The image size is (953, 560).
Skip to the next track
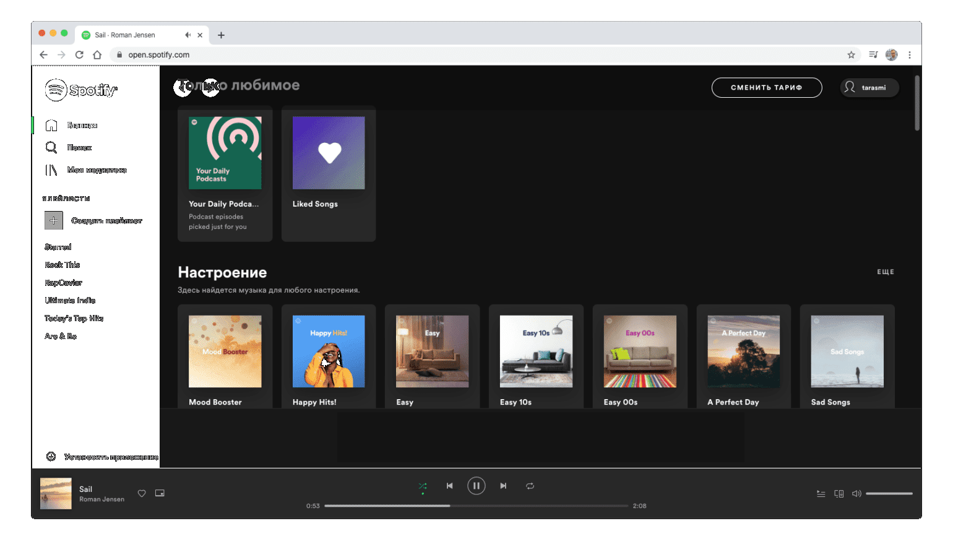pyautogui.click(x=503, y=486)
